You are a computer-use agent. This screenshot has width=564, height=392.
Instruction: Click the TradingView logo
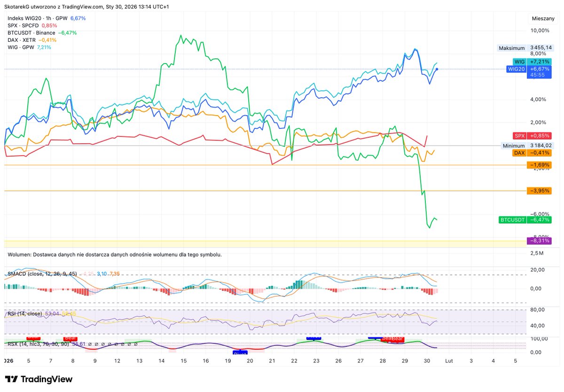tap(38, 379)
